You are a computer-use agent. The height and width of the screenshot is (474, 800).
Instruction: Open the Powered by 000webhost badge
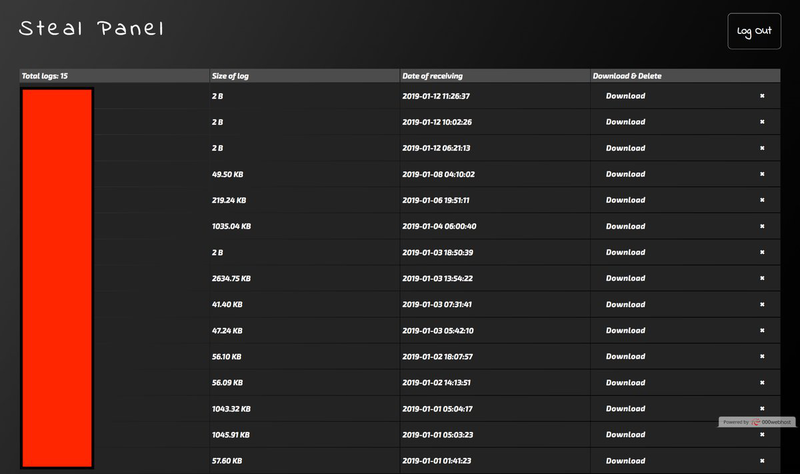757,422
